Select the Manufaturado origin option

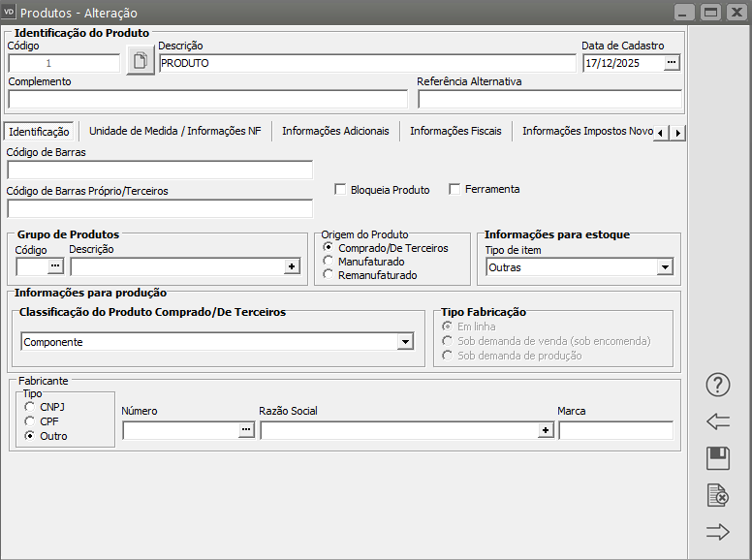tap(329, 262)
